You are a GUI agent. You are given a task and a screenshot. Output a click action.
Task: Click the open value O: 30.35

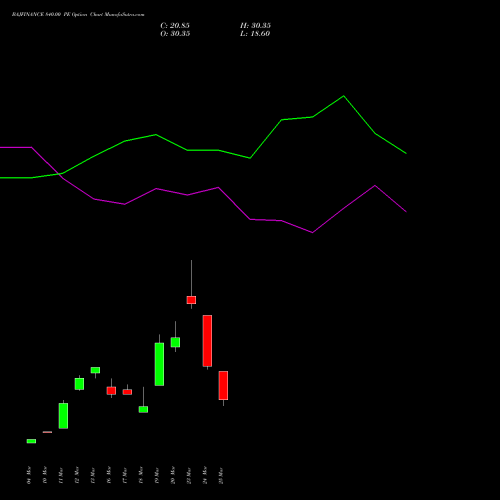click(x=175, y=34)
